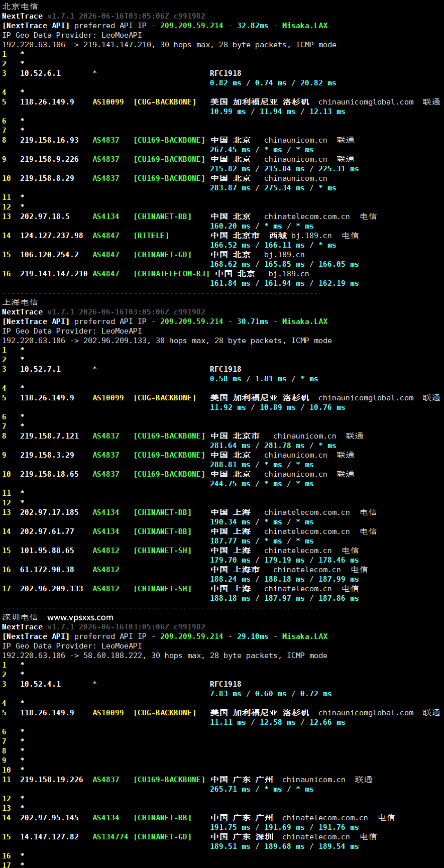
Task: Select hop IP 106.120.254.2
Action: 49,255
